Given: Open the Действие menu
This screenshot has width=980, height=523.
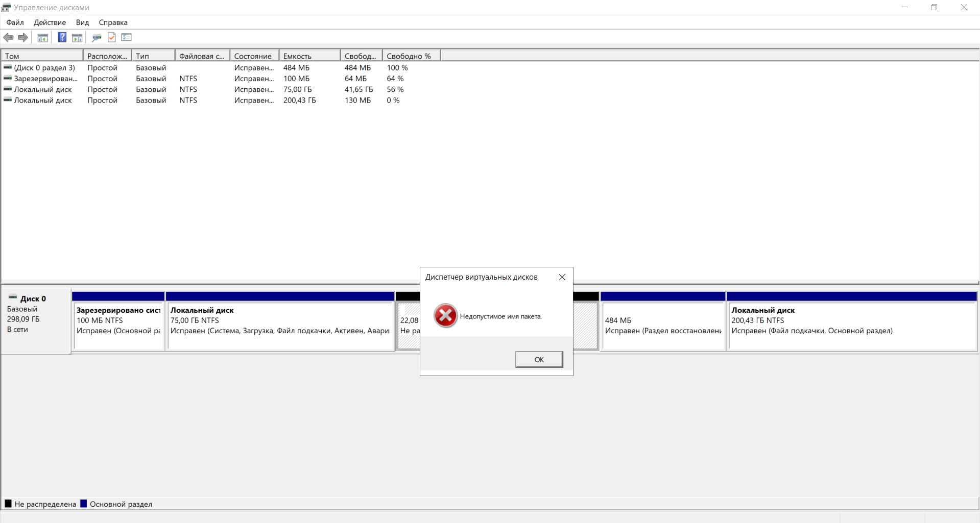Looking at the screenshot, I should click(50, 22).
